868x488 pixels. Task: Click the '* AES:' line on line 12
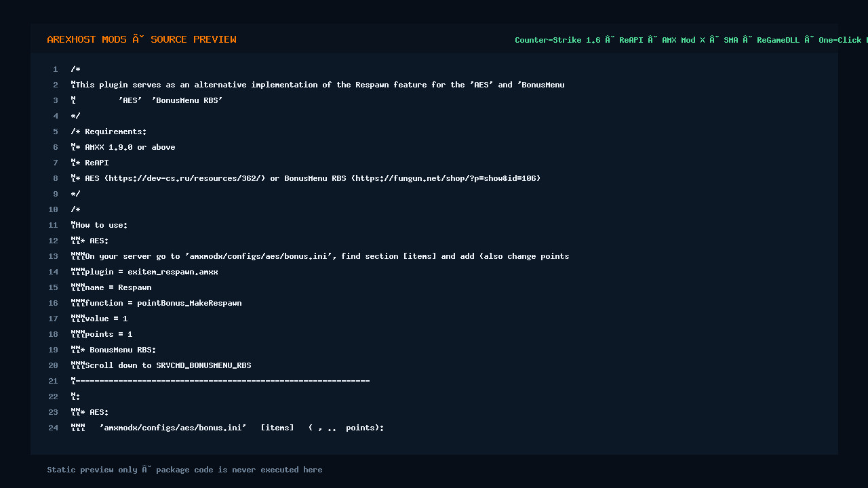pos(90,241)
